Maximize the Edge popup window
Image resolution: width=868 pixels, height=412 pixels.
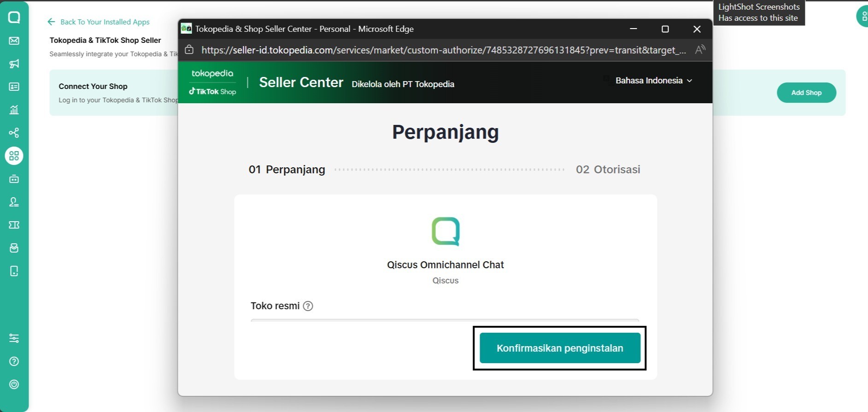coord(665,29)
